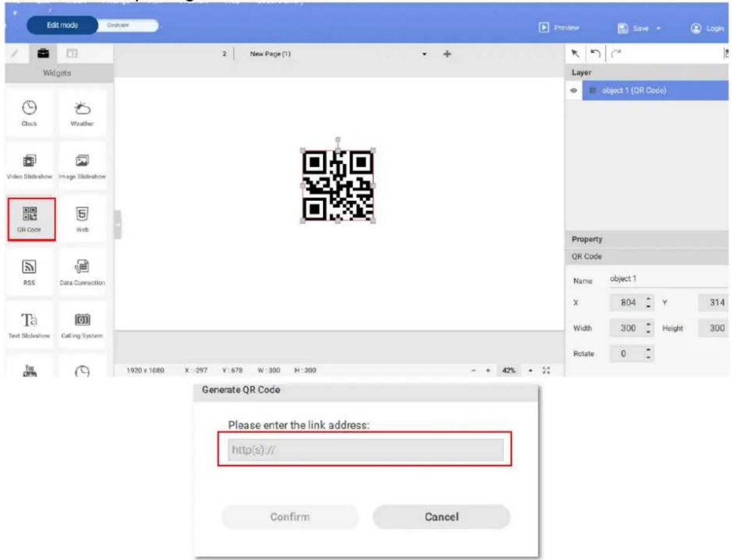The height and width of the screenshot is (560, 733).
Task: Click the Width value 300
Action: [x=628, y=328]
